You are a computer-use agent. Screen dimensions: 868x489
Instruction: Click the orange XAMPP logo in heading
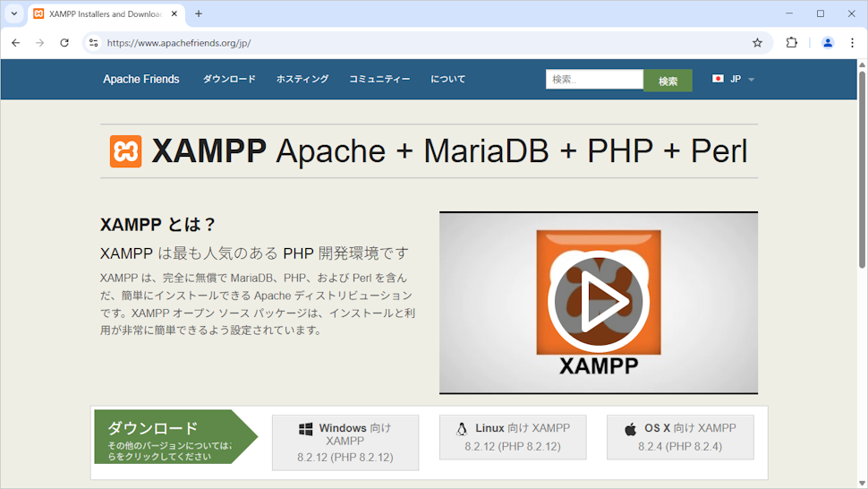pyautogui.click(x=125, y=151)
